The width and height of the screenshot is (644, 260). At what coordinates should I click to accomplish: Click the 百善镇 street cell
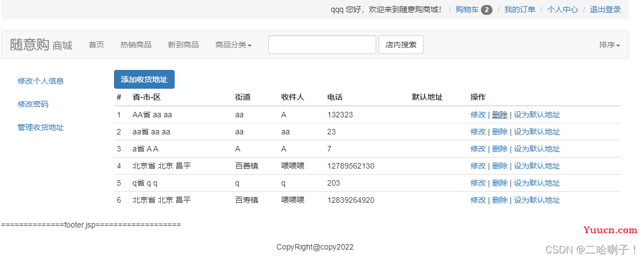[246, 166]
